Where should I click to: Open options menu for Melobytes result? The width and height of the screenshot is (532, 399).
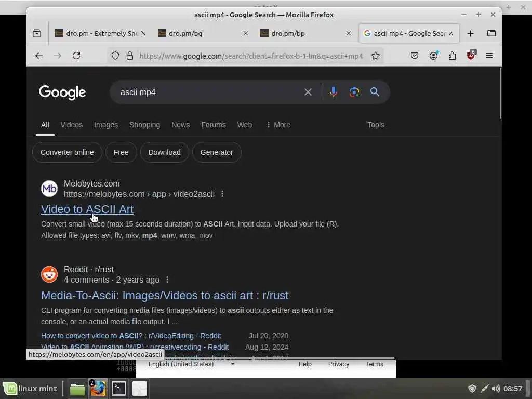[x=222, y=194]
